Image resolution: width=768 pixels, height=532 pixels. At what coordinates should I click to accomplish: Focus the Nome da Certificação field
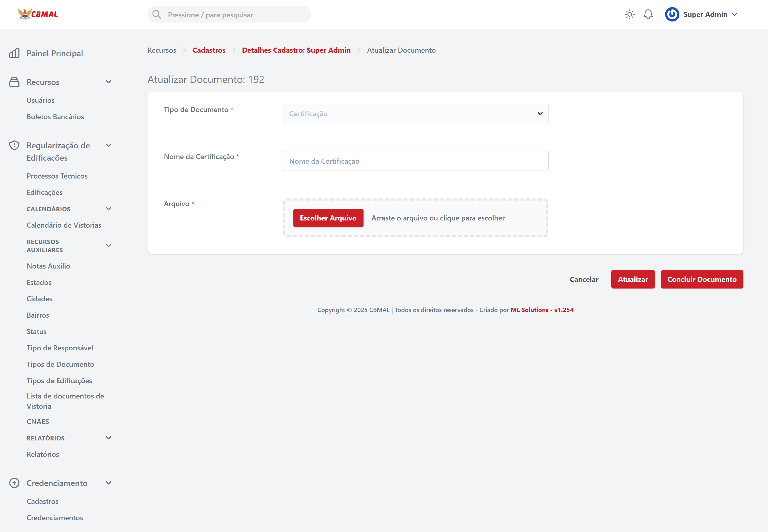tap(415, 161)
